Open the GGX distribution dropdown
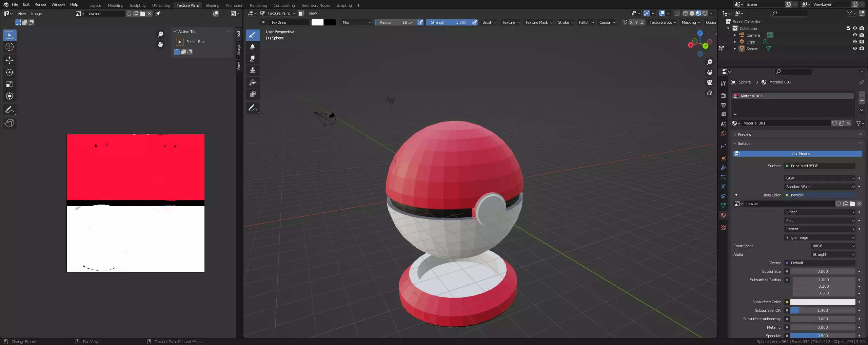 tap(820, 178)
